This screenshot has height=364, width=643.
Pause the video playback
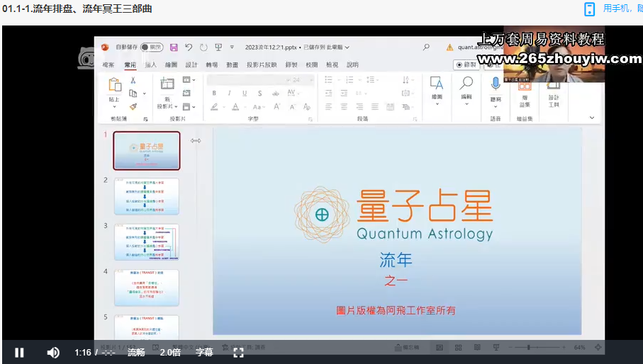coord(19,353)
